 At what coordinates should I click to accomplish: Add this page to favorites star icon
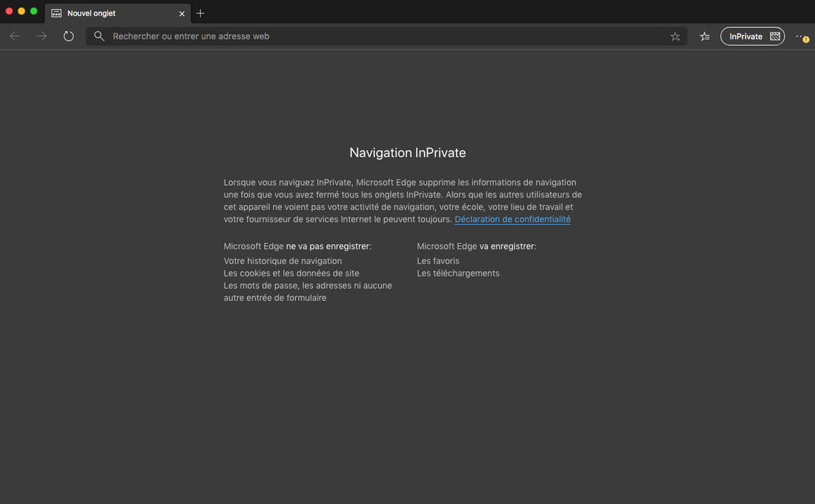[675, 37]
